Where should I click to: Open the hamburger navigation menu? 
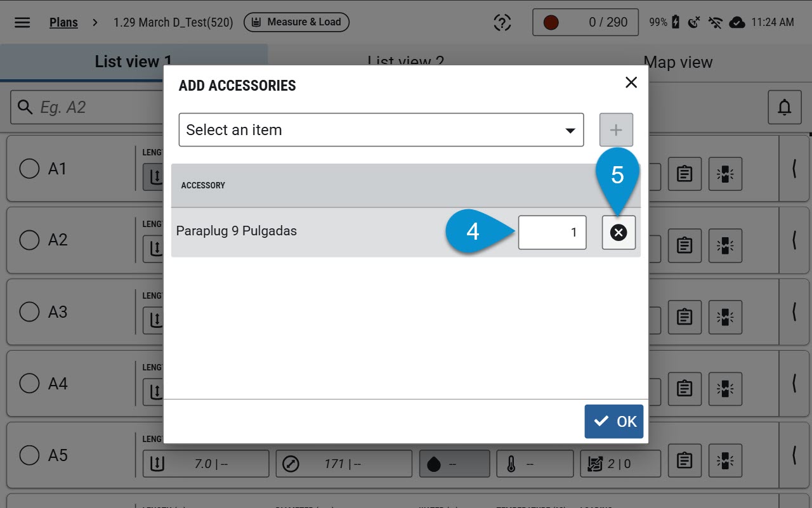pyautogui.click(x=22, y=22)
